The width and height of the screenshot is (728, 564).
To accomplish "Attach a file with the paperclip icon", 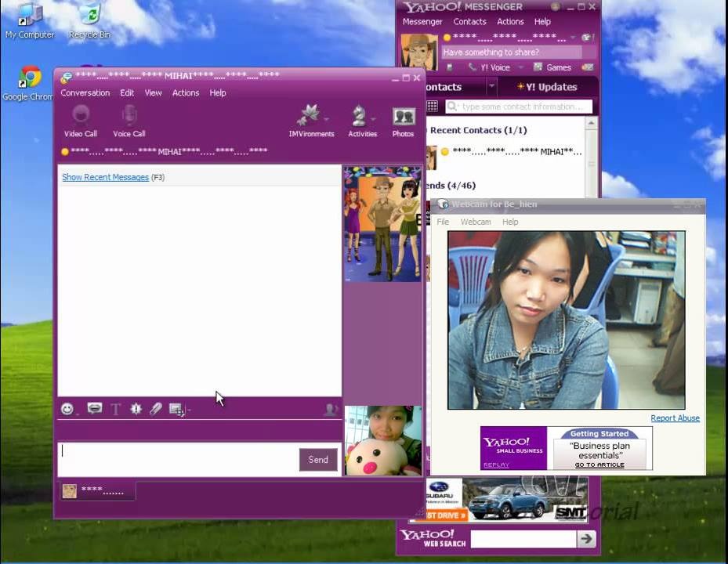I will [155, 409].
